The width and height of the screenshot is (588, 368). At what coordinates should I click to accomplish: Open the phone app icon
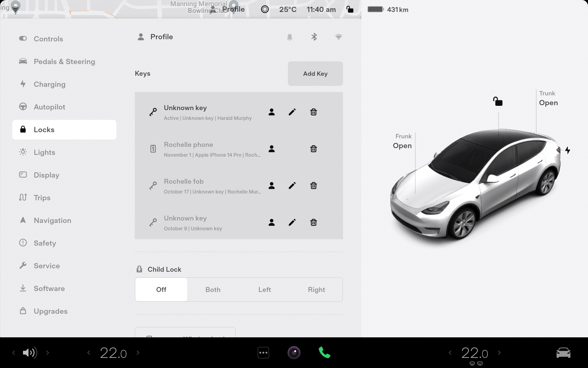click(324, 353)
